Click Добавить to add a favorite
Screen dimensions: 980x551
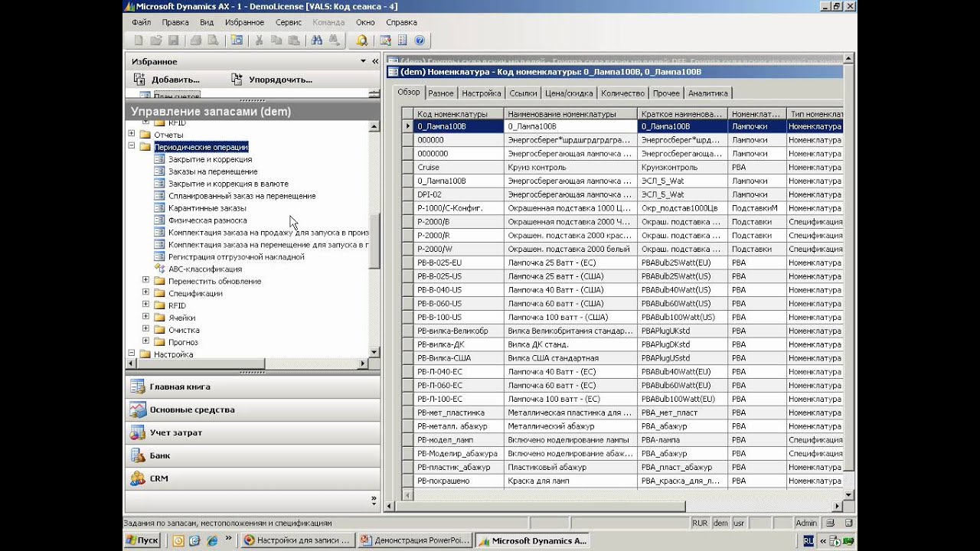pos(166,80)
